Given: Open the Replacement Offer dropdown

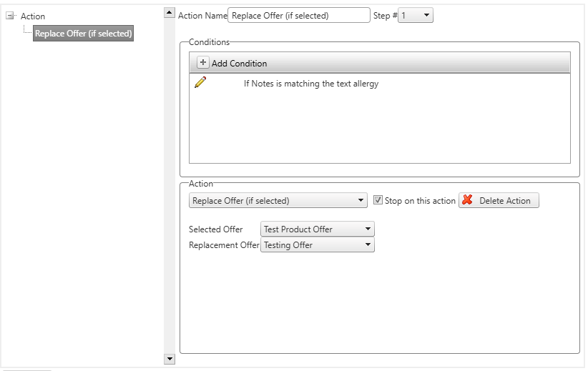Looking at the screenshot, I should point(318,244).
